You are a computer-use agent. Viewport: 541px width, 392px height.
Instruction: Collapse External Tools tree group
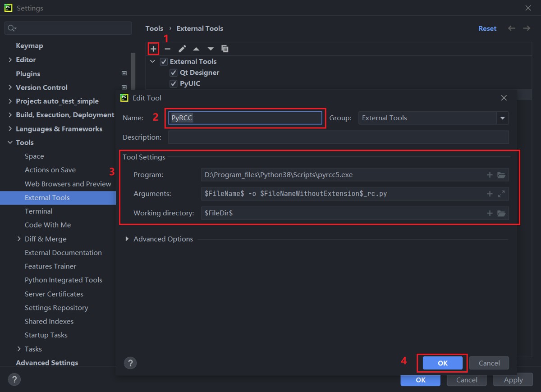tap(153, 62)
